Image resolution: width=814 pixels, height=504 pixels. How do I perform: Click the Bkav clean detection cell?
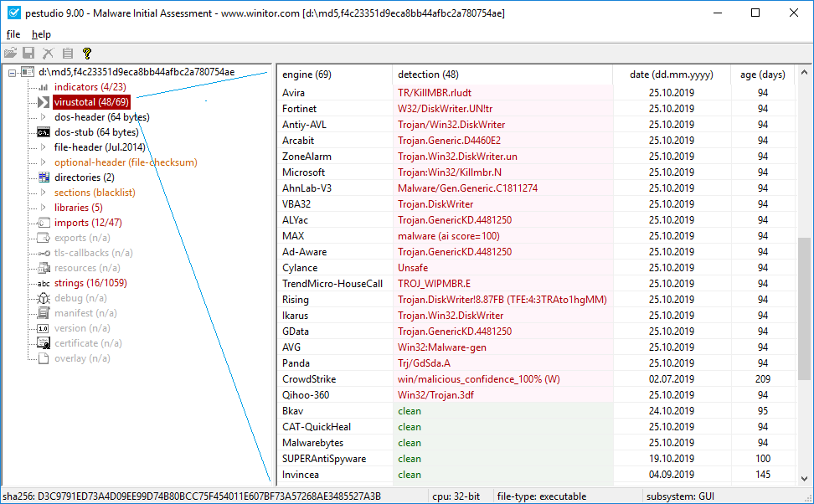point(502,411)
